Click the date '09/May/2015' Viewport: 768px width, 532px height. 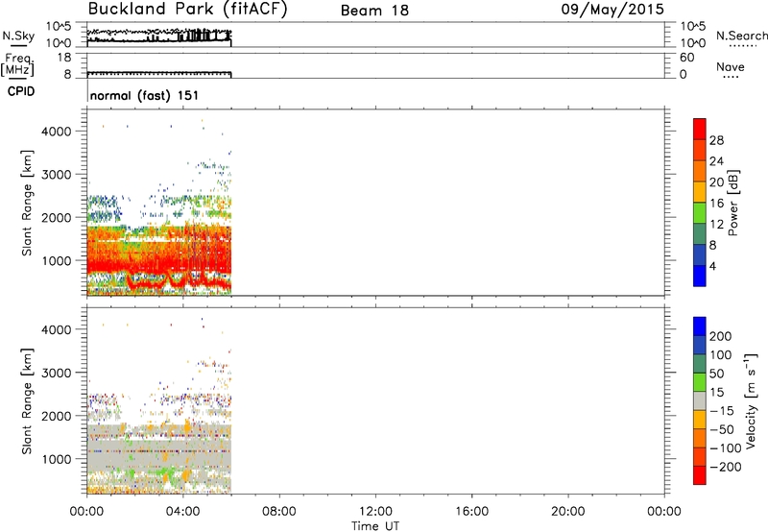pos(612,10)
